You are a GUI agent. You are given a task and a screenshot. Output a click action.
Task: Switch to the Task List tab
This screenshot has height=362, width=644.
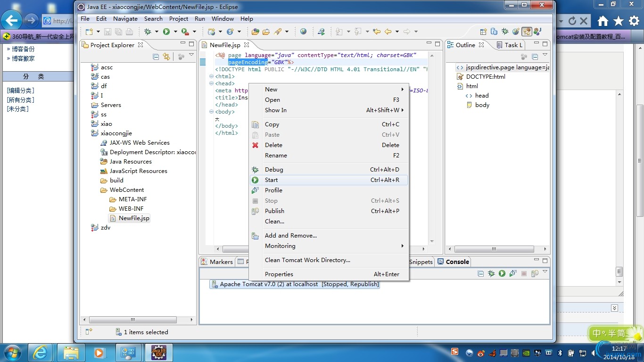(x=510, y=45)
